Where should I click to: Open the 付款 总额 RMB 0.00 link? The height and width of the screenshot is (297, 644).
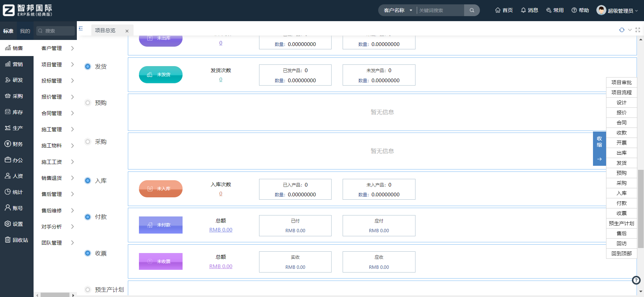[x=221, y=230]
